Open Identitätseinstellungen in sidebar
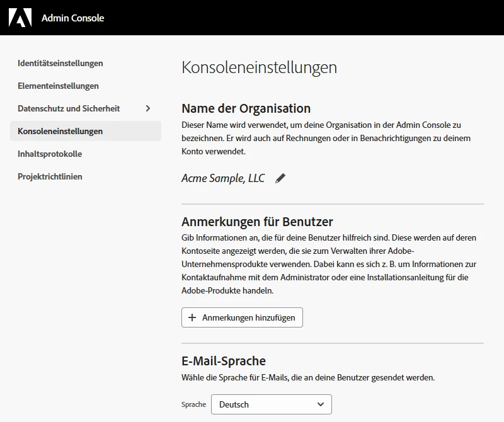The width and height of the screenshot is (504, 422). click(60, 64)
